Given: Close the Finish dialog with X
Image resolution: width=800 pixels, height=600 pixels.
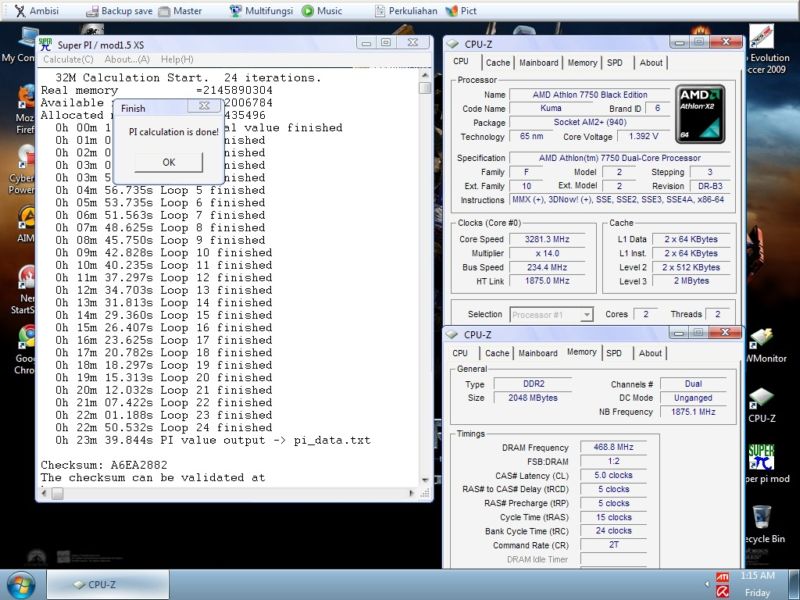Looking at the screenshot, I should (204, 106).
